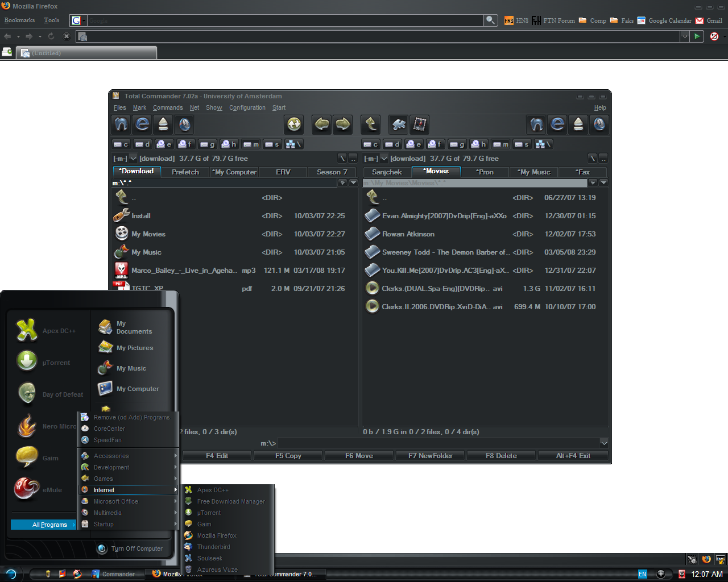Click the EN language indicator in taskbar
This screenshot has width=728, height=582.
point(643,574)
